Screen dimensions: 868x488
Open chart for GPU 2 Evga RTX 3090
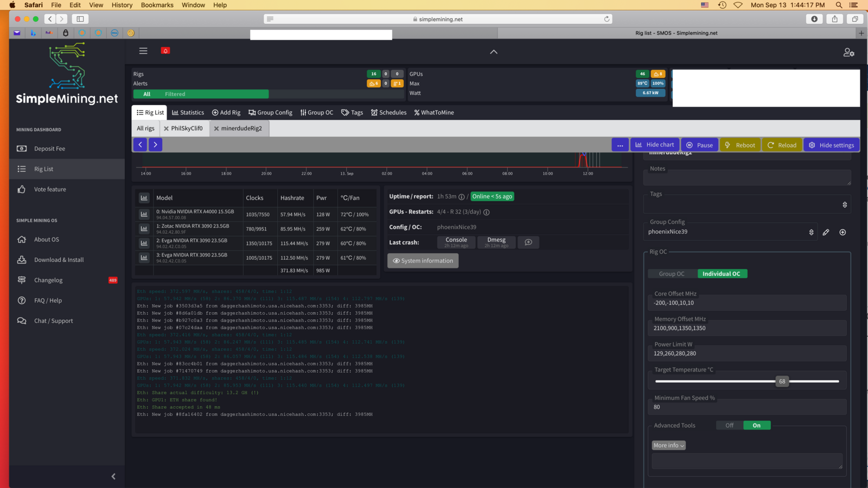[x=144, y=243]
